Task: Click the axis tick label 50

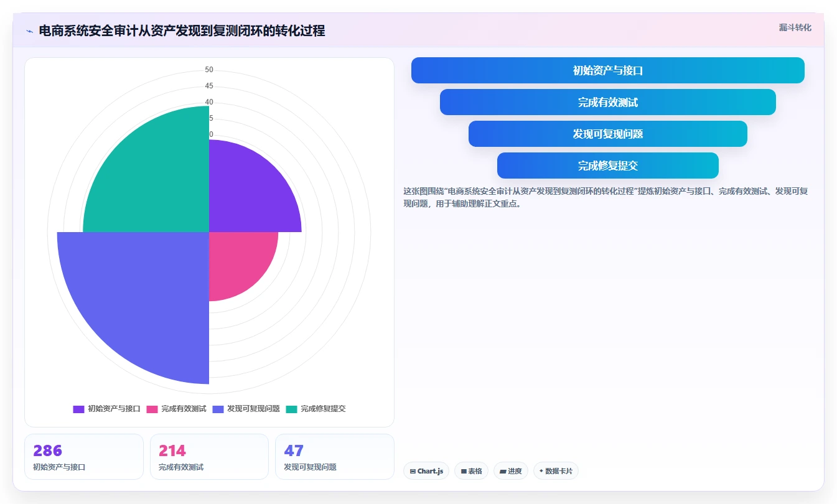Action: (209, 70)
